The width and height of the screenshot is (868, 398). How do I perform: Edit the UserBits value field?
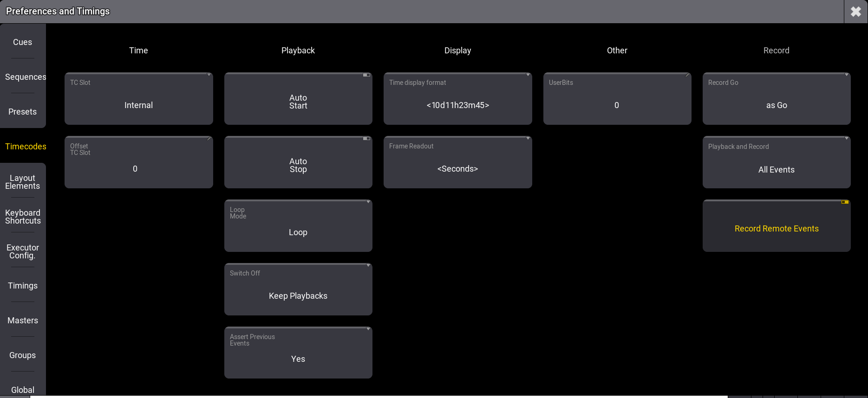click(x=617, y=99)
